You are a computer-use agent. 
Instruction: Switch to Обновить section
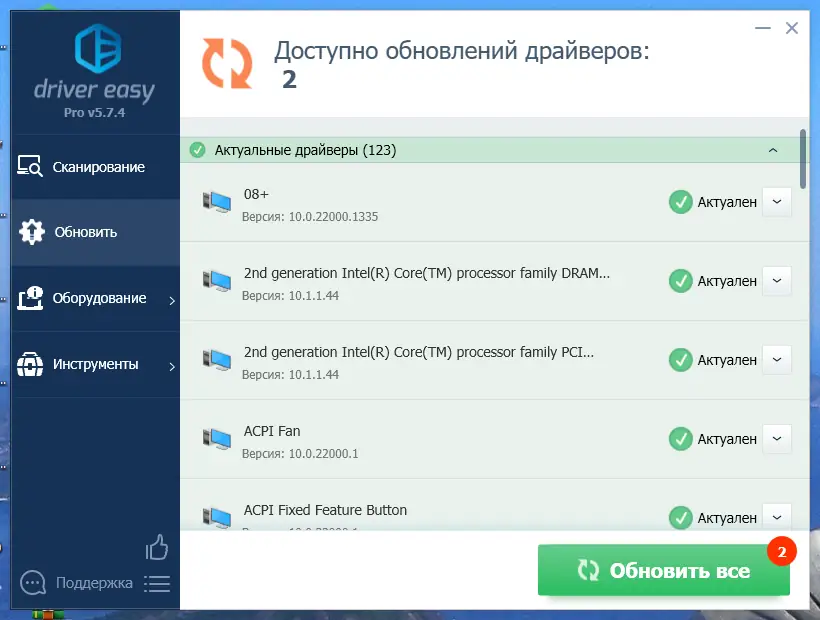(95, 232)
